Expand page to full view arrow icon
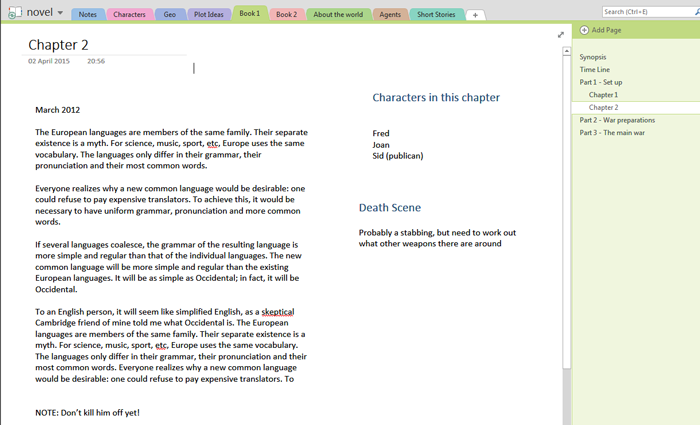This screenshot has width=700, height=425. [561, 35]
